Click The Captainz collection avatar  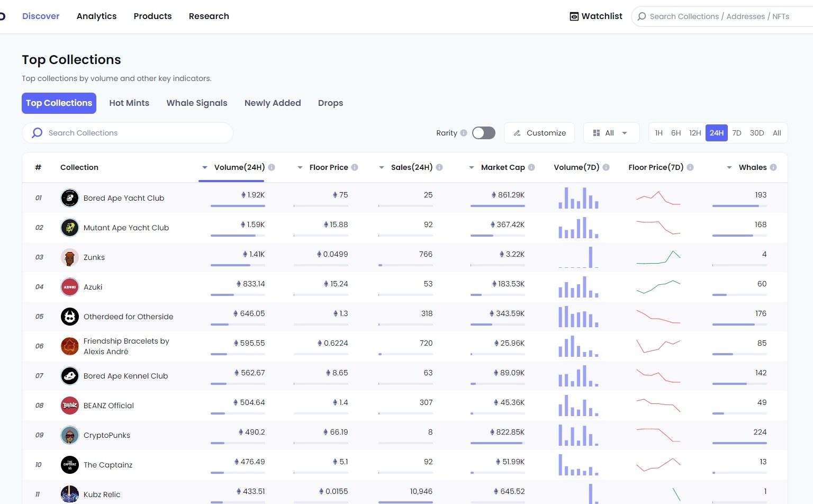(x=69, y=465)
